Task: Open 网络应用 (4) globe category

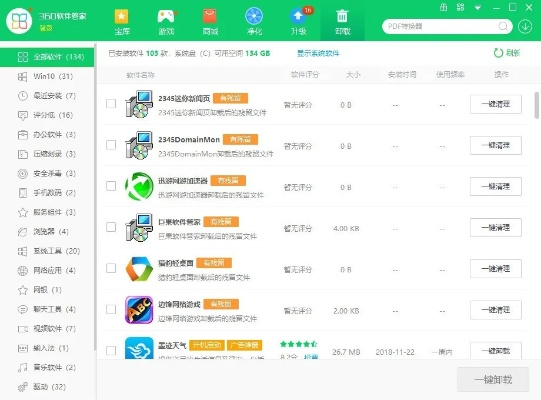Action: point(47,270)
